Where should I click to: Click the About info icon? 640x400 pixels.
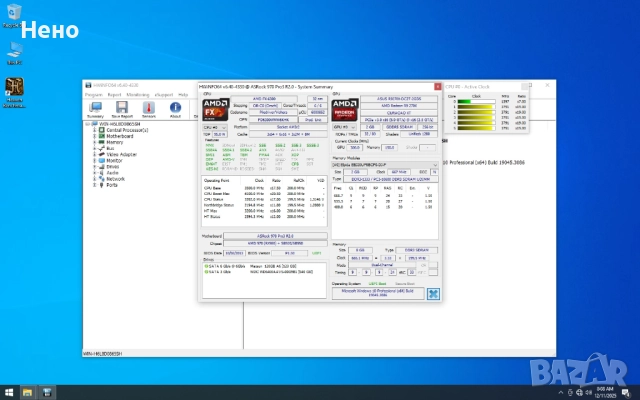tap(175, 108)
